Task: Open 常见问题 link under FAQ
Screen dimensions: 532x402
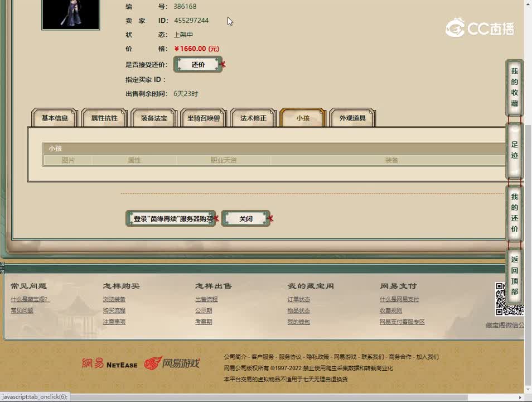Action: point(22,310)
